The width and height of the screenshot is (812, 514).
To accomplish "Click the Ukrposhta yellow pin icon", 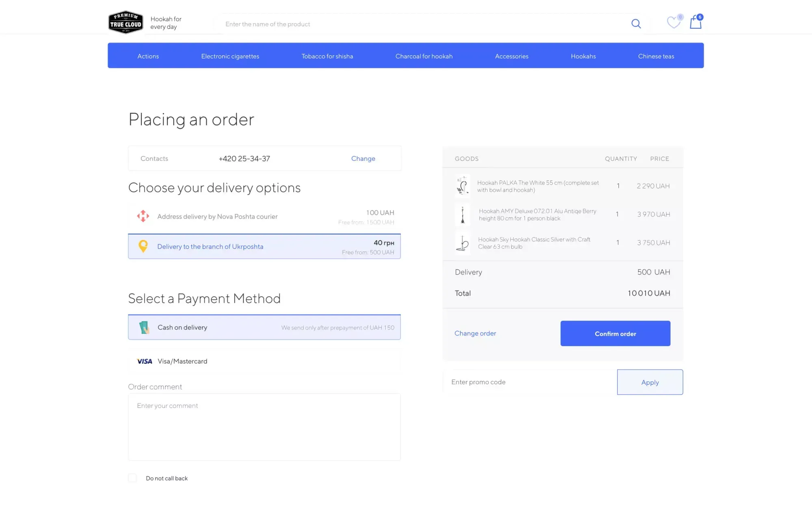I will click(143, 246).
